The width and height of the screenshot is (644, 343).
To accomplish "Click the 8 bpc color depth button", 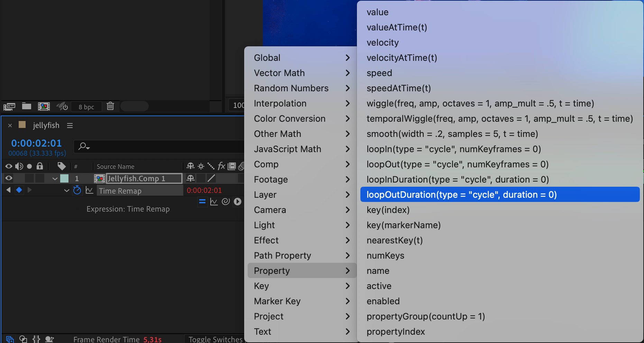I will (x=86, y=107).
